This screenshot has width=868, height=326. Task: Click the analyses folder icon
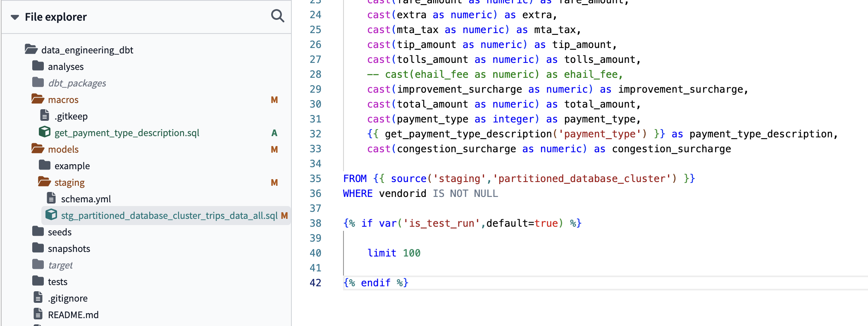pos(38,66)
